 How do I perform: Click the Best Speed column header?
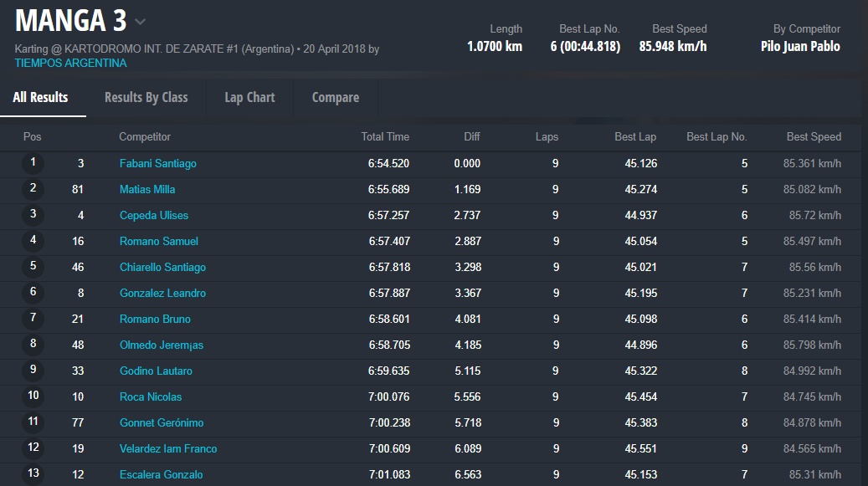click(x=814, y=137)
